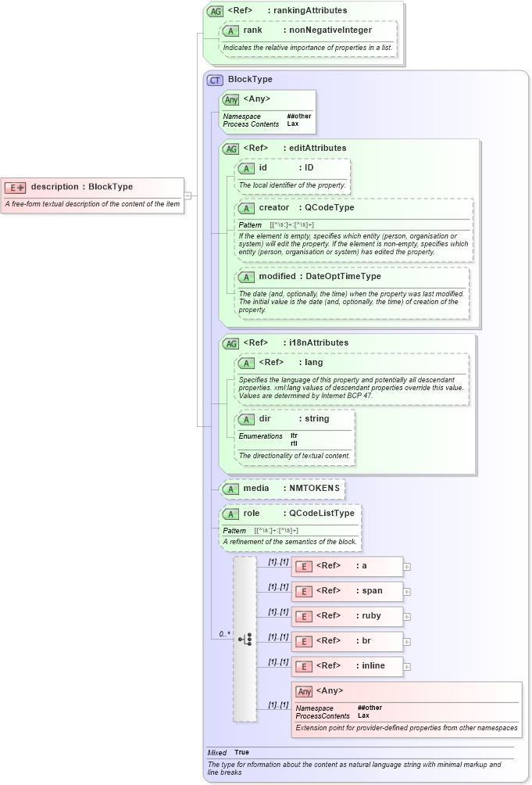The width and height of the screenshot is (532, 785).
Task: Click the E icon of ruby element
Action: click(304, 617)
